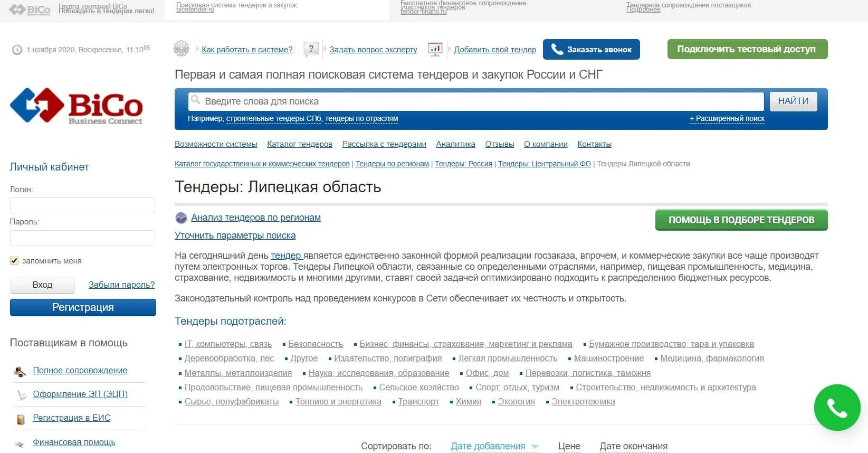Open 'Добавить свой тендер' link
The width and height of the screenshot is (868, 453).
pos(495,50)
